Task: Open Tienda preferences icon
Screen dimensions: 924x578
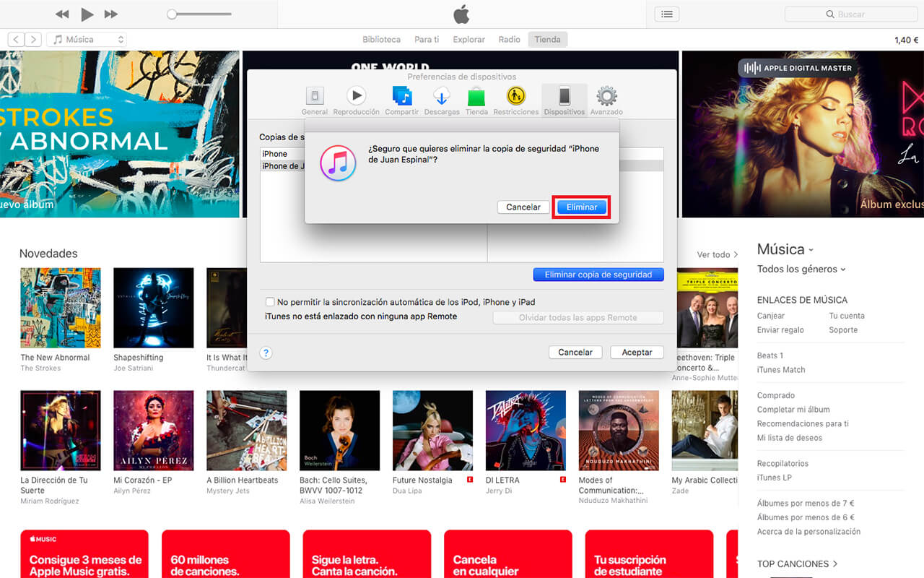Action: pyautogui.click(x=476, y=100)
